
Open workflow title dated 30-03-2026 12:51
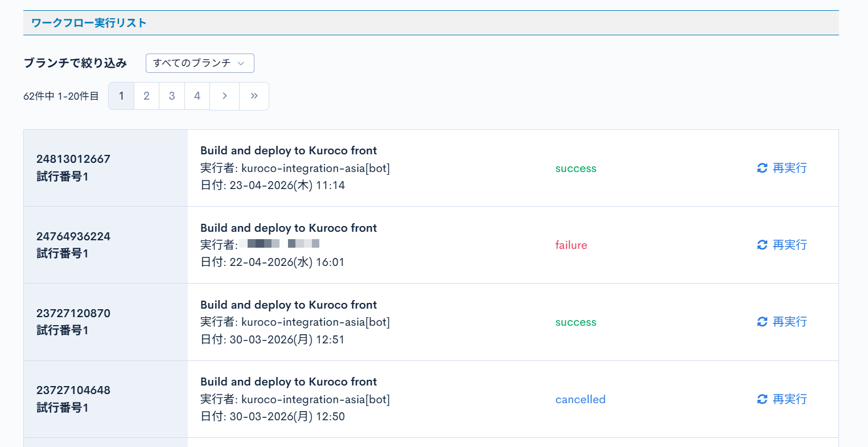pyautogui.click(x=289, y=305)
